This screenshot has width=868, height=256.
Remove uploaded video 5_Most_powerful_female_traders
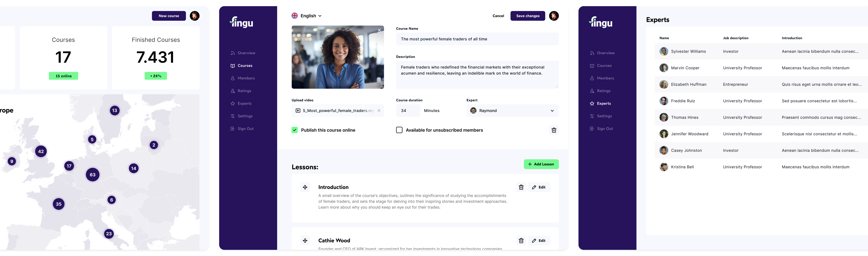[x=379, y=110]
